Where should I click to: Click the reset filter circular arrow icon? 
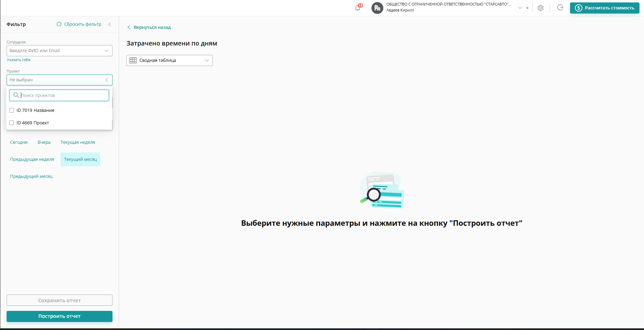tap(59, 24)
